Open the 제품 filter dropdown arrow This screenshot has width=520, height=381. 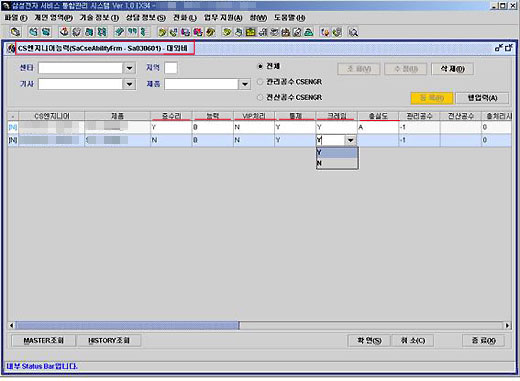point(245,84)
